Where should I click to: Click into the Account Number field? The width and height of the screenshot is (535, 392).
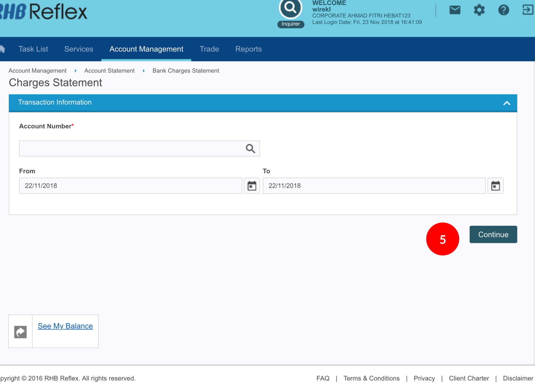click(131, 148)
